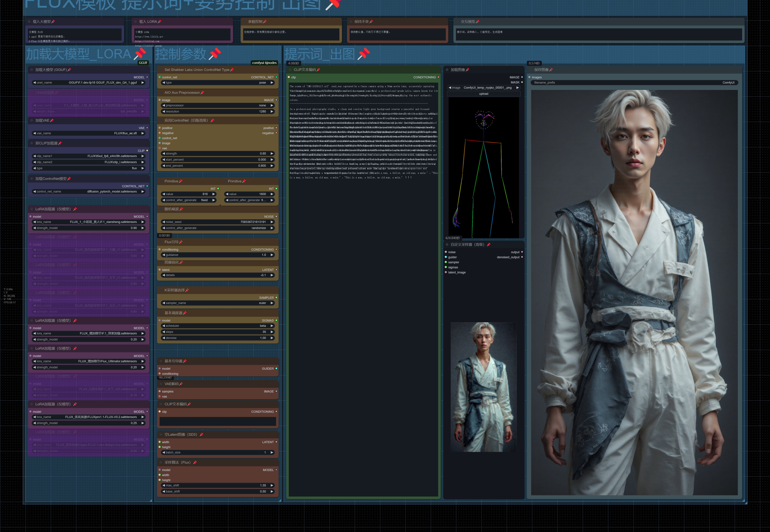Click the left arrow on the details widget
This screenshot has width=770, height=532.
[164, 275]
